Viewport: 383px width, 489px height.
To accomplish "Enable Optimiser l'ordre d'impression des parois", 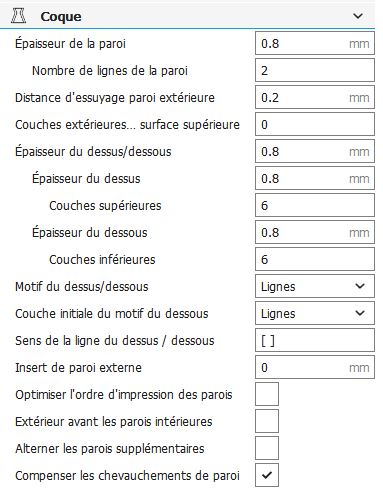I will tap(267, 394).
